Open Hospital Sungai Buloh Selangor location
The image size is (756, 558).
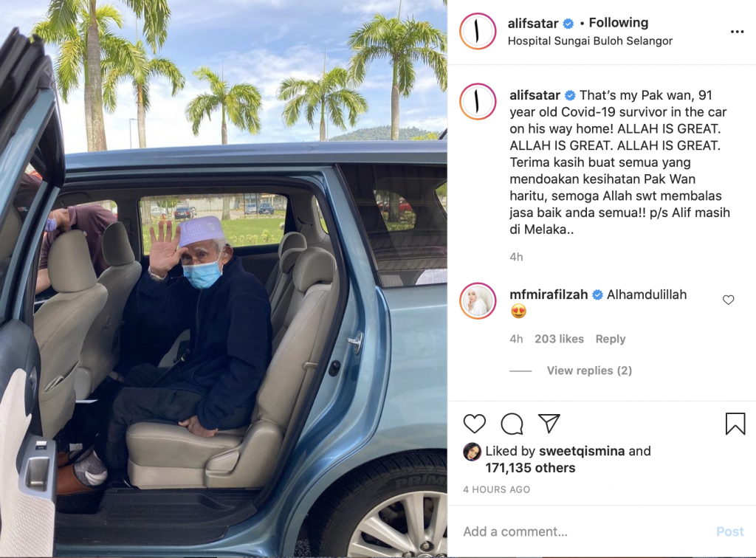pos(590,41)
